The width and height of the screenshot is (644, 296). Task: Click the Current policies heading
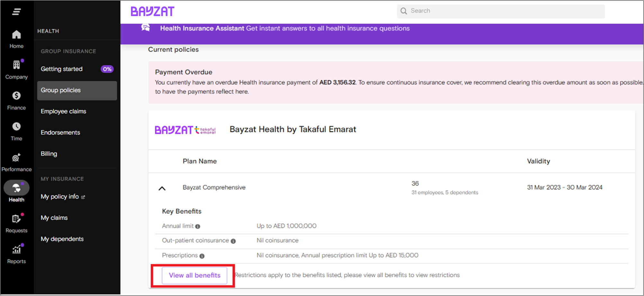[173, 49]
